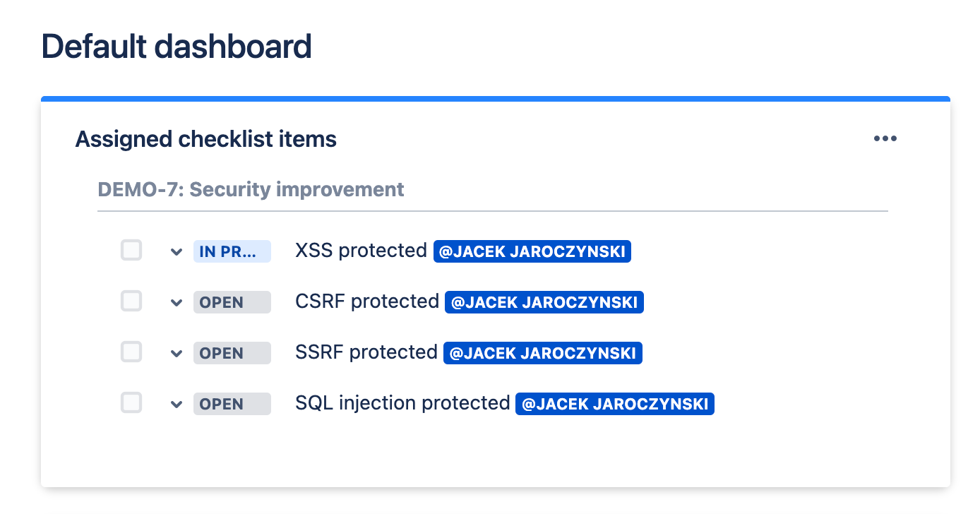
Task: Select the @JACEK JAROCZYNSKI mention on XSS protected
Action: 532,251
